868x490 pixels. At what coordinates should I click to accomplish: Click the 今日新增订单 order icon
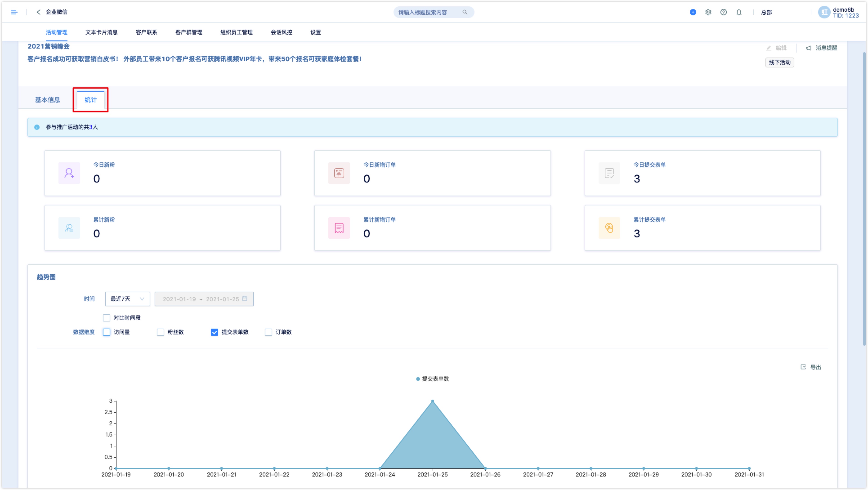coord(339,173)
